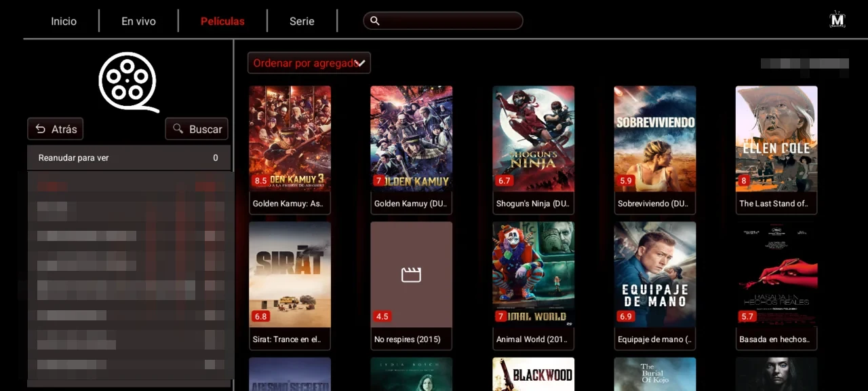Click the title text Animal World (201..
Viewport: 868px width, 391px height.
pos(532,339)
